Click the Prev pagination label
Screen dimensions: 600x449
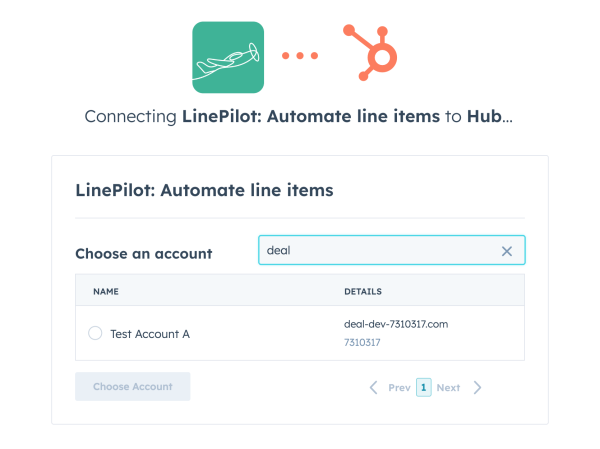coord(399,388)
